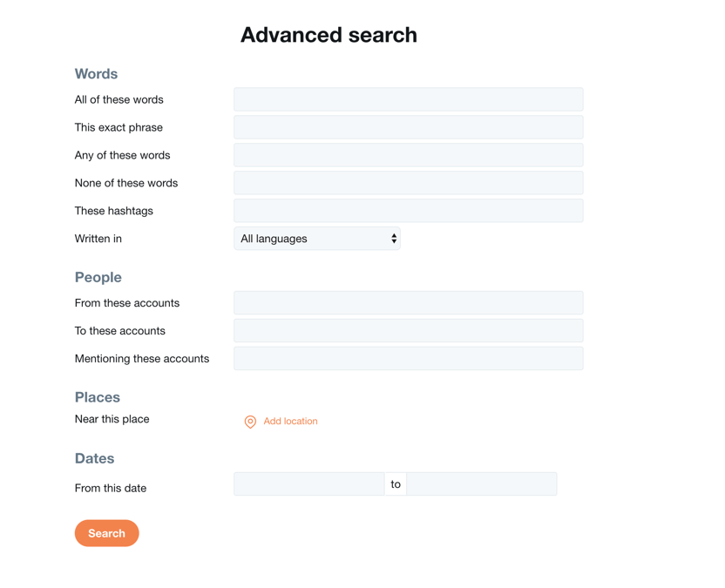The height and width of the screenshot is (588, 725).
Task: Click the Dates section heading
Action: click(x=94, y=458)
